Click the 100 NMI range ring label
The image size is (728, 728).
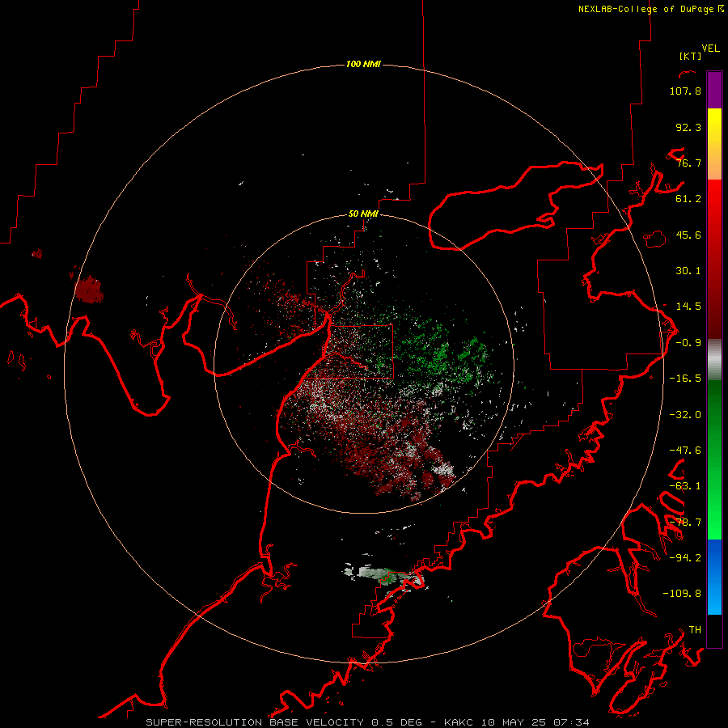(363, 64)
